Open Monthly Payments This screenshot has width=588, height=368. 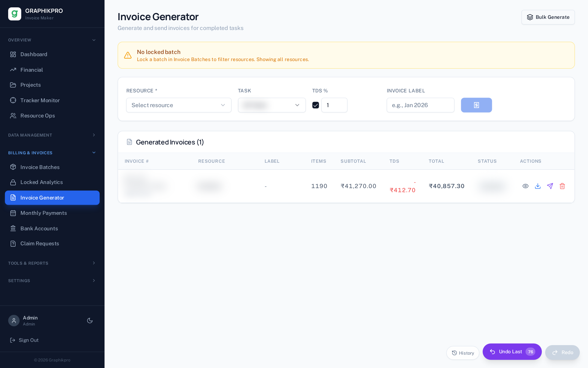(x=52, y=213)
